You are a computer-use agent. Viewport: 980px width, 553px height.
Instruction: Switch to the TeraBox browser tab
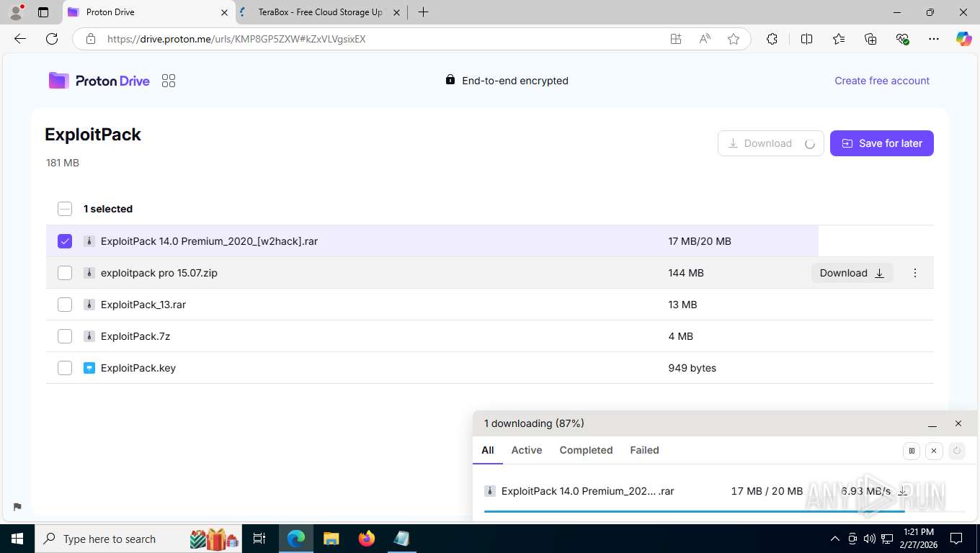[320, 12]
